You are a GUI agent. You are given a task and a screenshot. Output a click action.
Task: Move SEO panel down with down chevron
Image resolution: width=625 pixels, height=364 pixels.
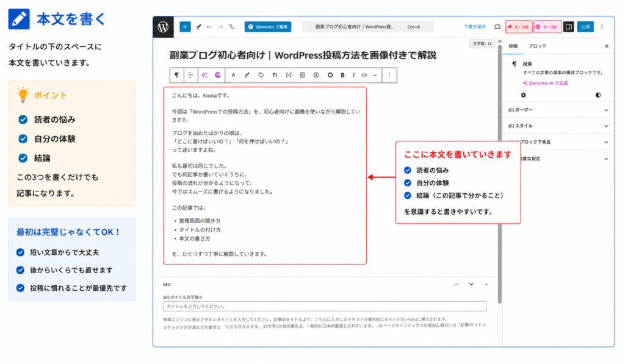pyautogui.click(x=471, y=284)
